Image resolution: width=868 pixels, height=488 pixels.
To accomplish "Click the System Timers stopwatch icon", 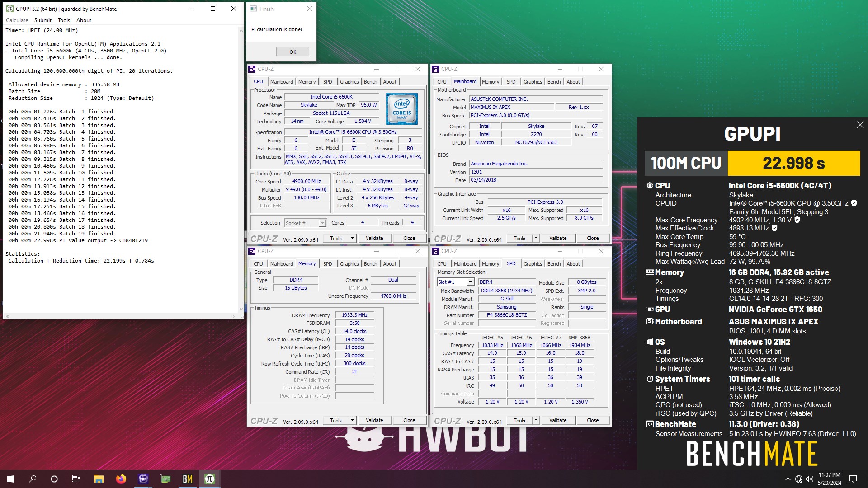I will (650, 379).
